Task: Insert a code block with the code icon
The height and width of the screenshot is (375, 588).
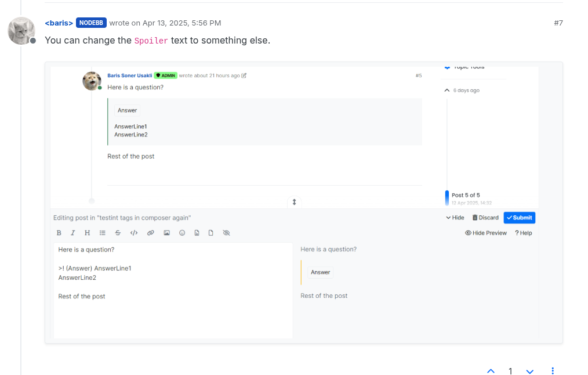Action: click(x=134, y=233)
